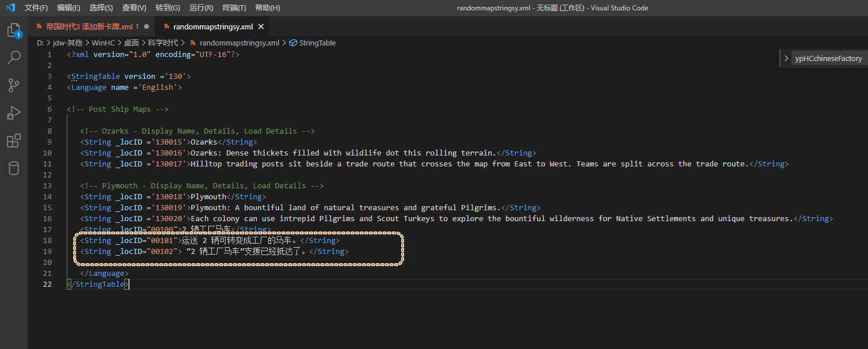This screenshot has width=868, height=349.
Task: Open the D: breadcrumb dropdown
Action: click(40, 43)
